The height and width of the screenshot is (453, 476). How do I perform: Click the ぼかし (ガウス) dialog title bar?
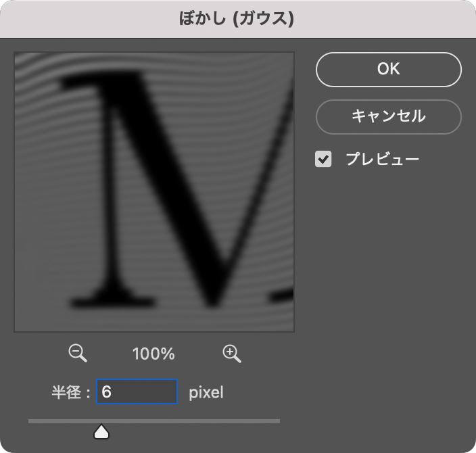(237, 18)
